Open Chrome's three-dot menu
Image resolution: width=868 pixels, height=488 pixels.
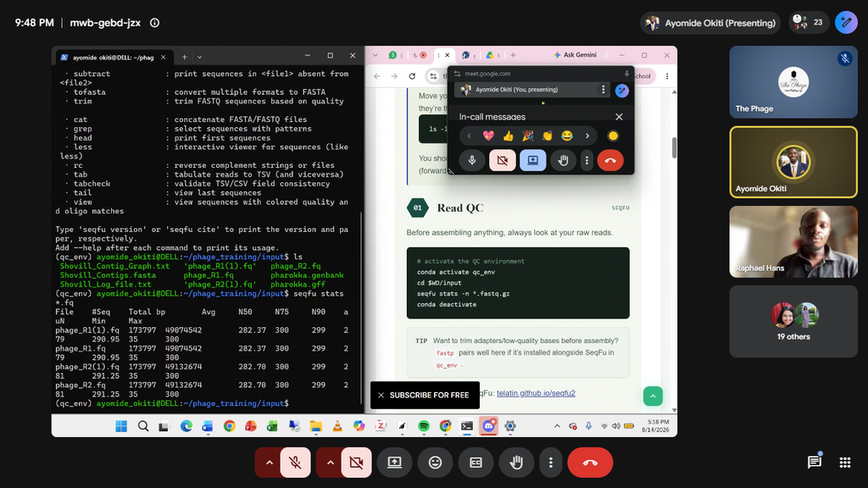[666, 76]
